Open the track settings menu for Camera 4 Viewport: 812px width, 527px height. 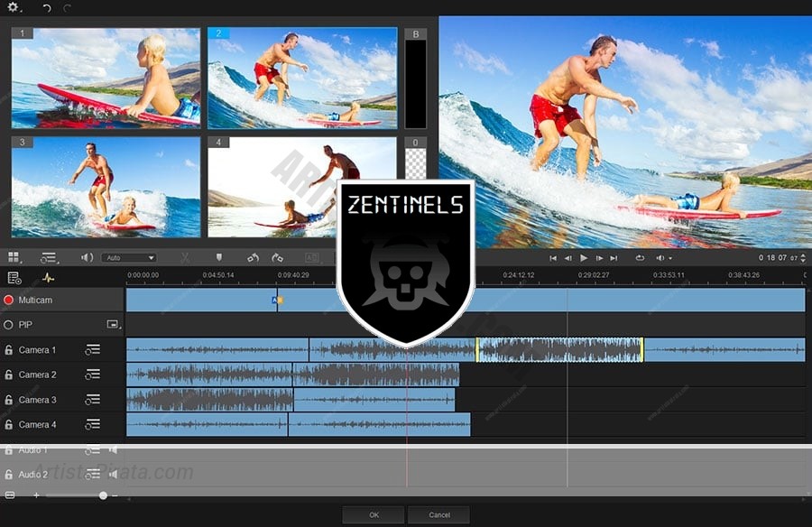(x=92, y=424)
